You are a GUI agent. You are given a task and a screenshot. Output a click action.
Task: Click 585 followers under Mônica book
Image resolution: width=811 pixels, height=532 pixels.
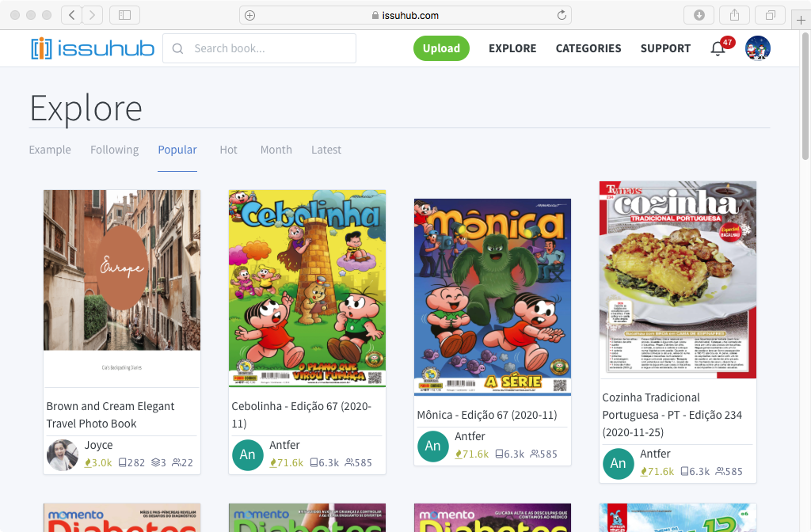pyautogui.click(x=543, y=454)
